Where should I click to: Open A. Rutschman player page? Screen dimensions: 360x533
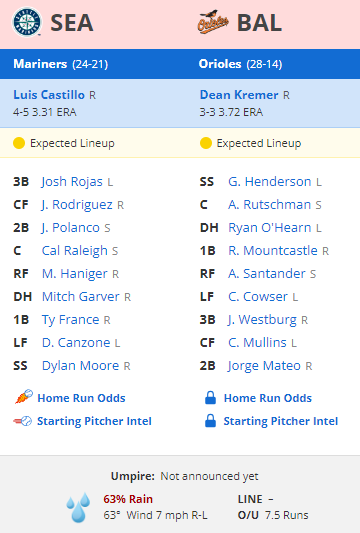270,205
